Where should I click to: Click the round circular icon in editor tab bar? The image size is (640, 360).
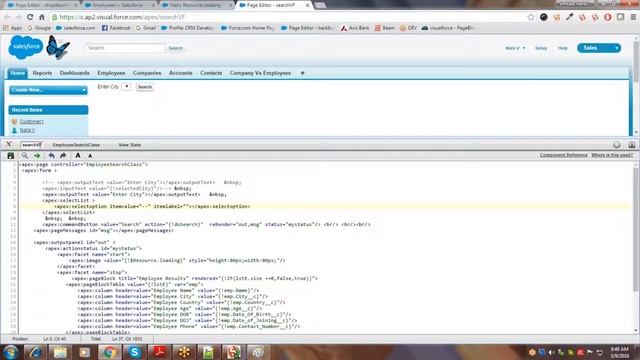pyautogui.click(x=617, y=145)
